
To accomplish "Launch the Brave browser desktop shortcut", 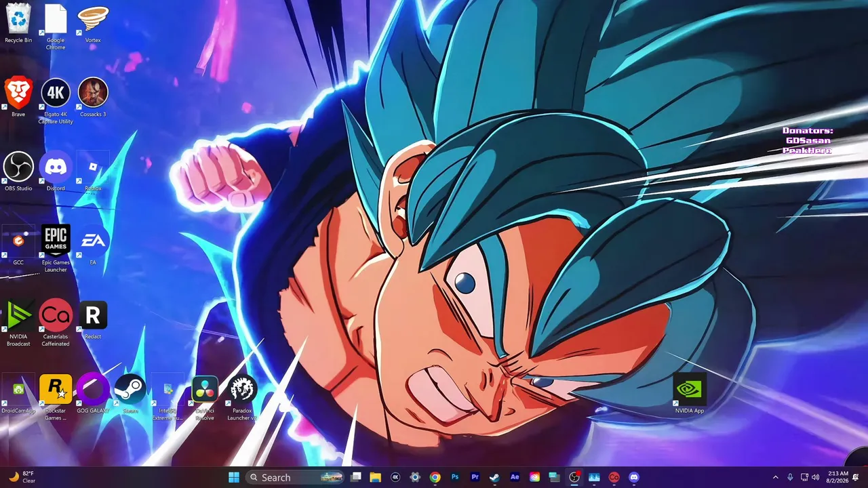I will pyautogui.click(x=18, y=98).
